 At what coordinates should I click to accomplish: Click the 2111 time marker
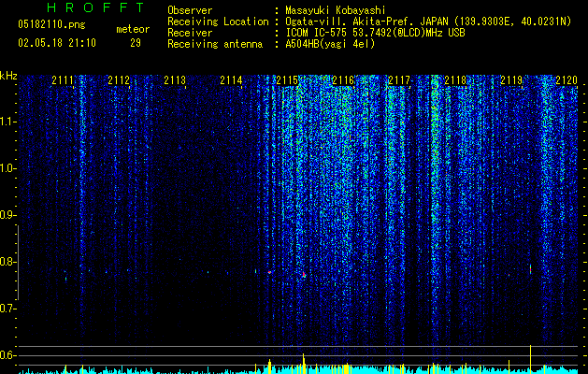point(63,80)
